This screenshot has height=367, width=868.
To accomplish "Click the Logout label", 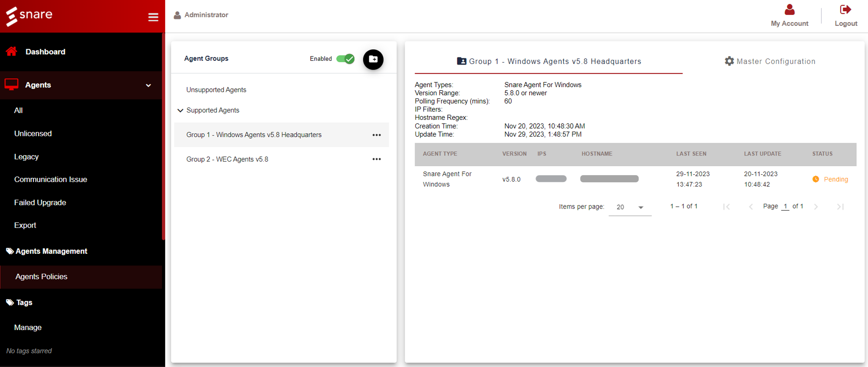I will point(846,24).
